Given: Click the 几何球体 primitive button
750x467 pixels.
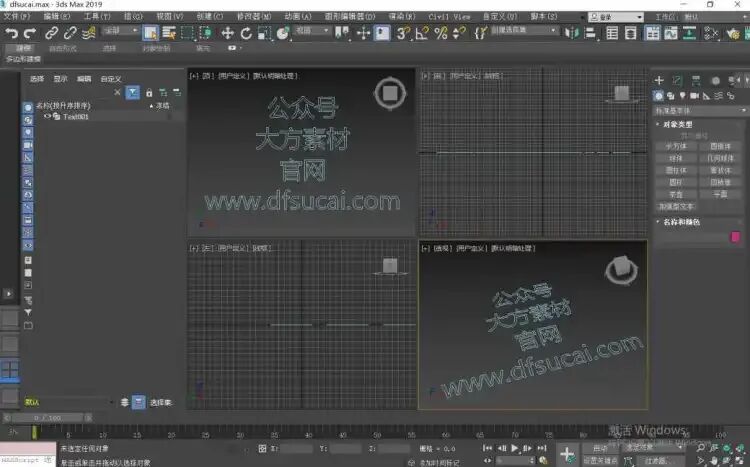Looking at the screenshot, I should (x=720, y=158).
